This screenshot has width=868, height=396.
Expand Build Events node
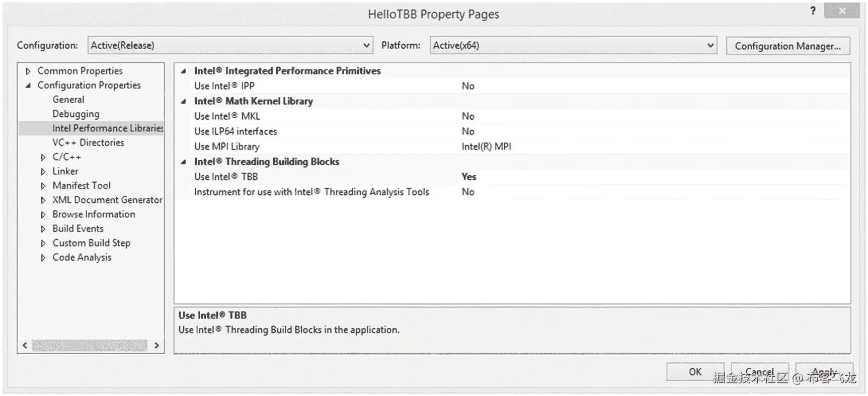[43, 229]
